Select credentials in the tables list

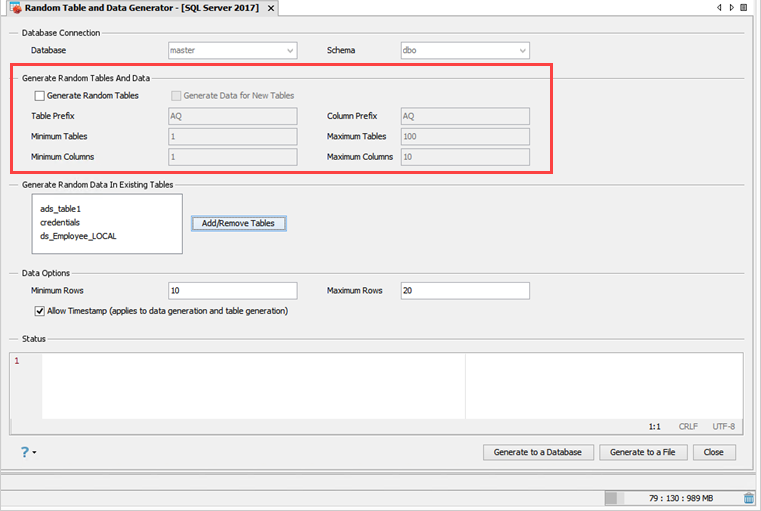60,222
